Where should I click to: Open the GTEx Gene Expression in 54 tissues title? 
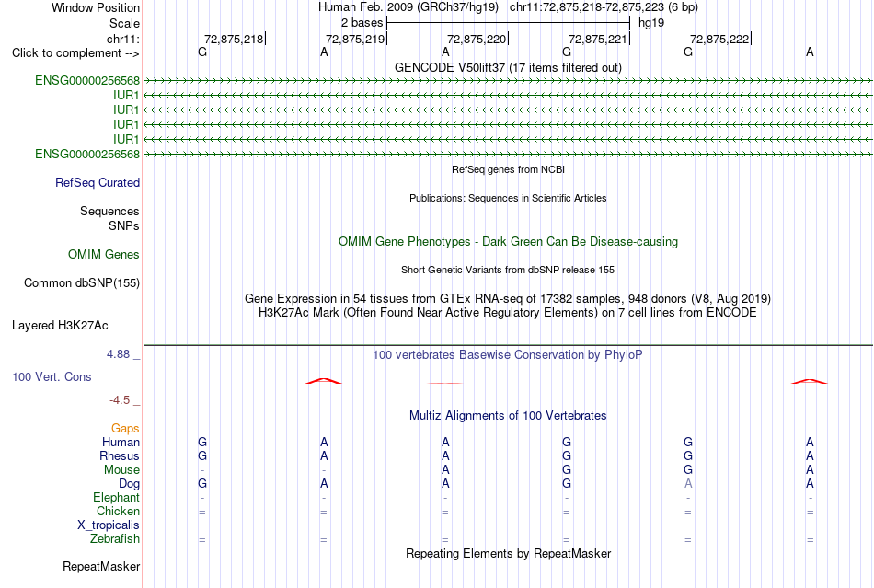click(508, 299)
